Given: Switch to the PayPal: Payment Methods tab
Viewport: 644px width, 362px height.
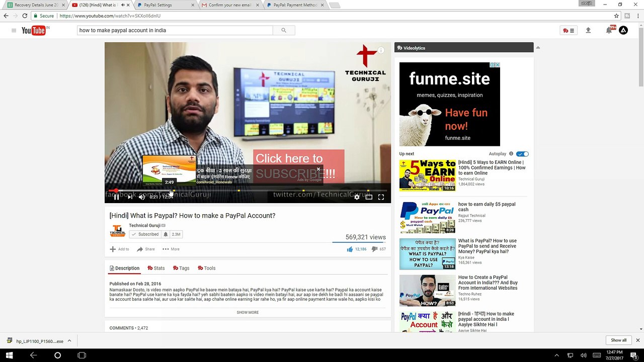Looking at the screenshot, I should coord(294,5).
